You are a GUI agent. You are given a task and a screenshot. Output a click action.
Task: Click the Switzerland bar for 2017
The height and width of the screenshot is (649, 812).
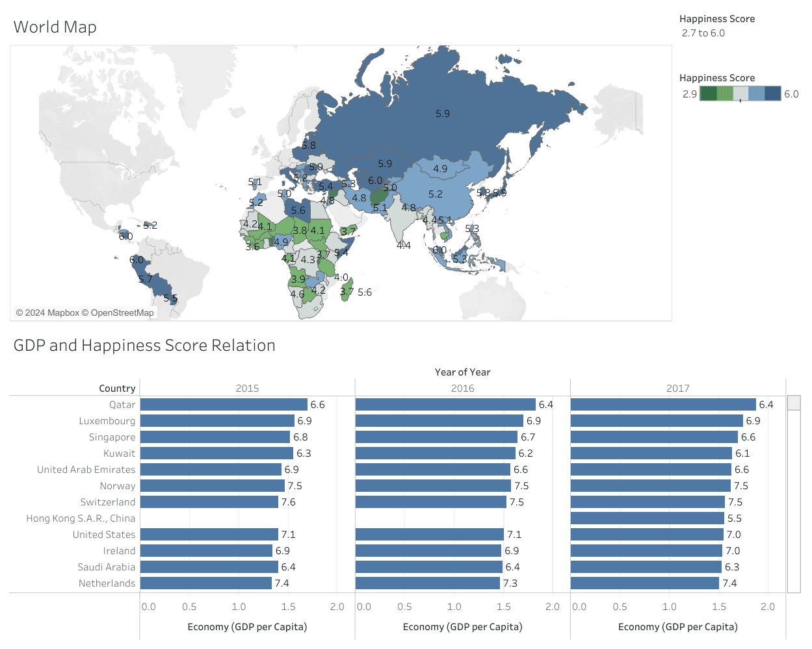tap(647, 502)
